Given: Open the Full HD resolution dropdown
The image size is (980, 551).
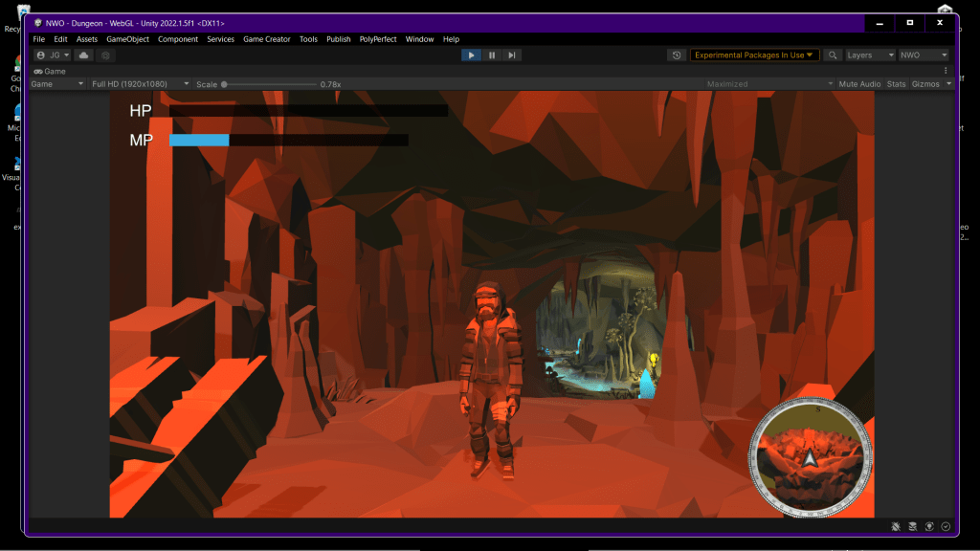Looking at the screenshot, I should pos(140,84).
